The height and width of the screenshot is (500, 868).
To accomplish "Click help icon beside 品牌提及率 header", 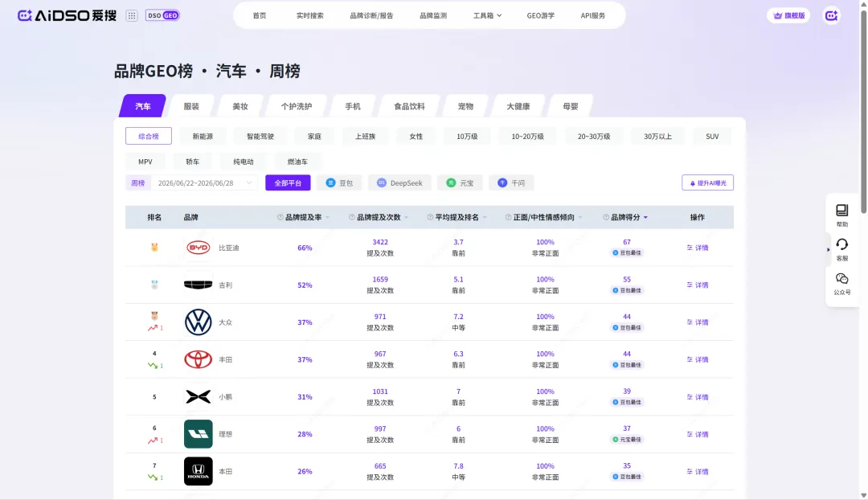I will [280, 218].
